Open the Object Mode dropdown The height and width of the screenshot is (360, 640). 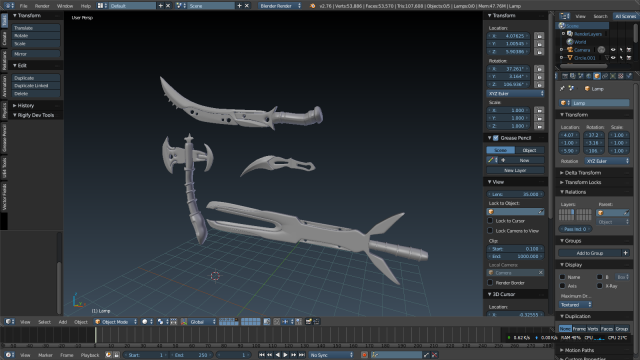pyautogui.click(x=116, y=322)
